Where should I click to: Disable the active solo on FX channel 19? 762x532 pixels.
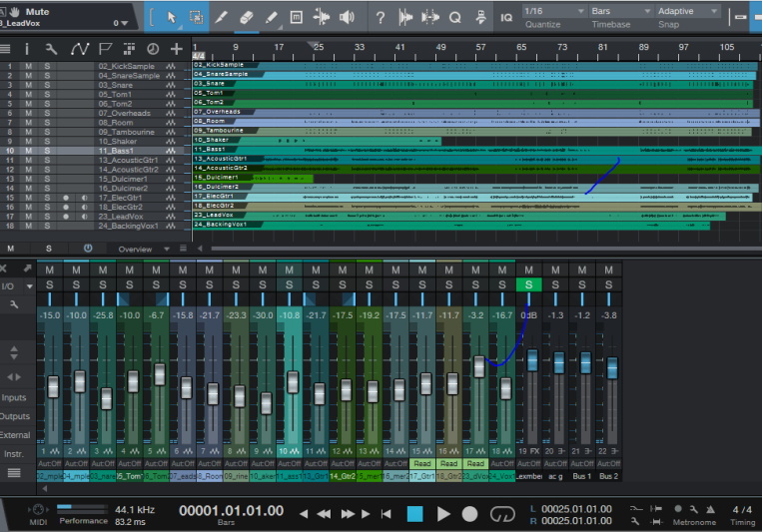coord(528,284)
